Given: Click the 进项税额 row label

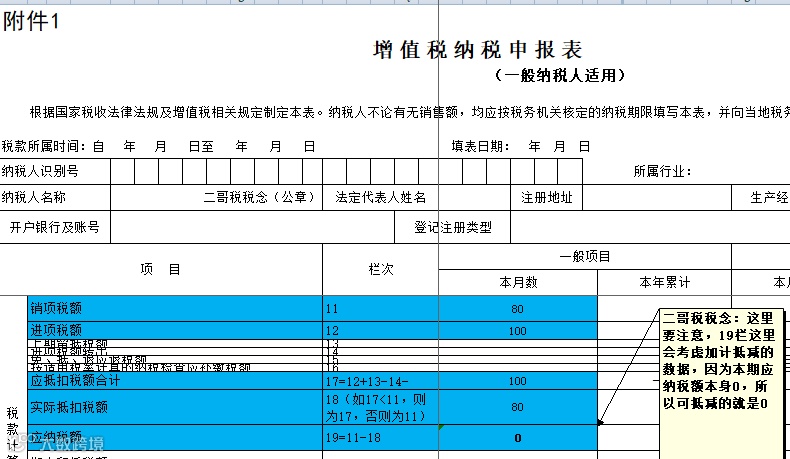Looking at the screenshot, I should (x=175, y=331).
